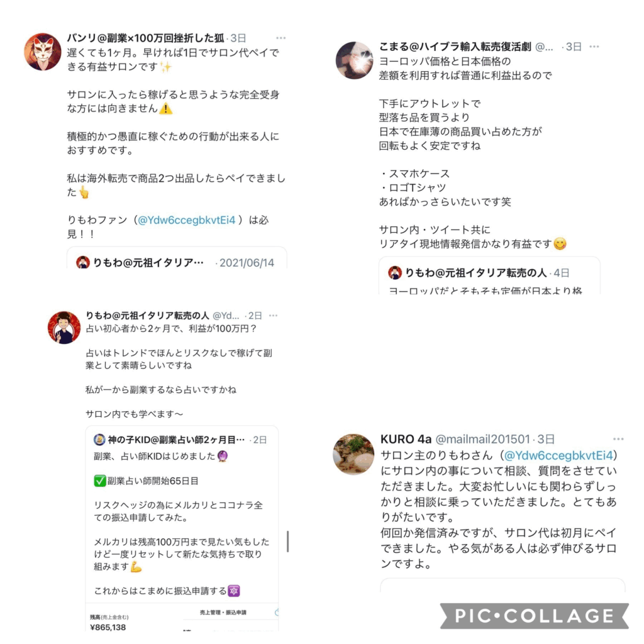
Task: Open KURO 4a's food photo avatar
Action: pos(353,454)
